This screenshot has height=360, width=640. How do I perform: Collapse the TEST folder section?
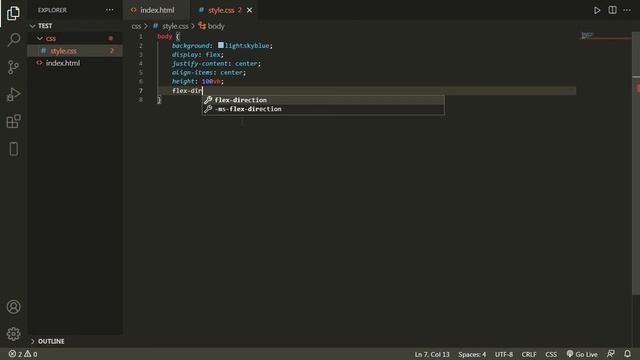tap(75, 26)
